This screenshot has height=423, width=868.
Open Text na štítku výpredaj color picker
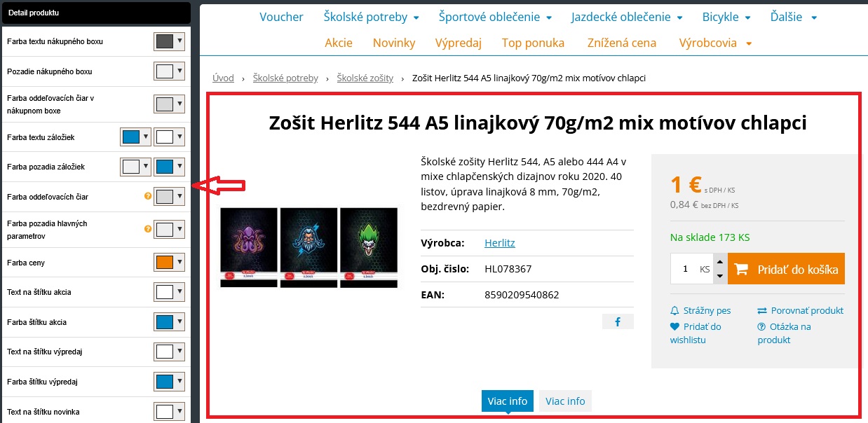169,352
